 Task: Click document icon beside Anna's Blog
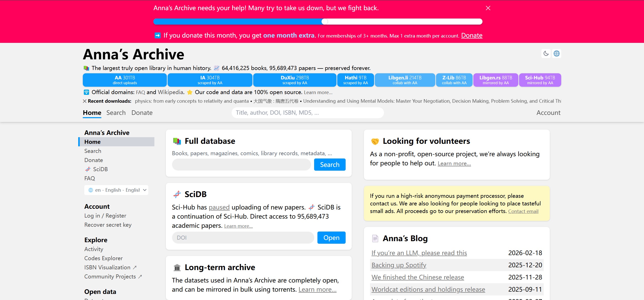[x=375, y=239]
